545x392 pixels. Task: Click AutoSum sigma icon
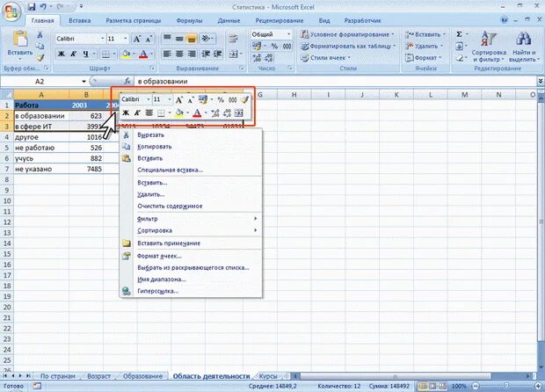(459, 34)
